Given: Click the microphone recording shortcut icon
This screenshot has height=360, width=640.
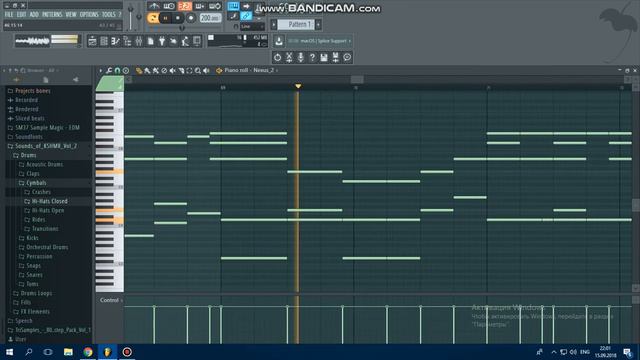Looking at the screenshot, I should [x=300, y=58].
